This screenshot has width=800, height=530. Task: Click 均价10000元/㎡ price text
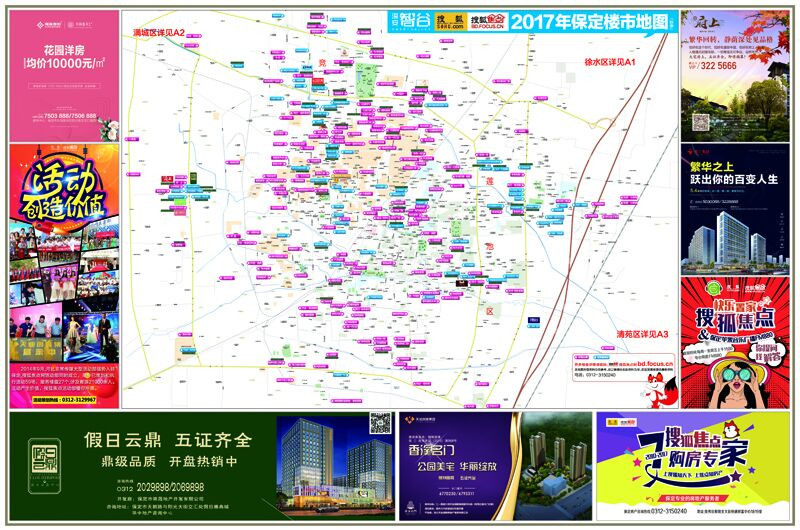64,63
